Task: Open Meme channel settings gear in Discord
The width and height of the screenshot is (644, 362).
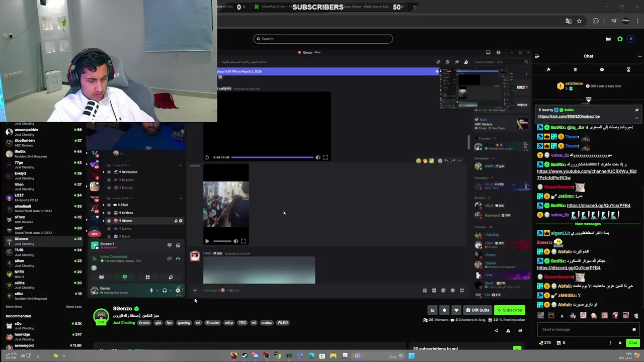Action: [181, 221]
